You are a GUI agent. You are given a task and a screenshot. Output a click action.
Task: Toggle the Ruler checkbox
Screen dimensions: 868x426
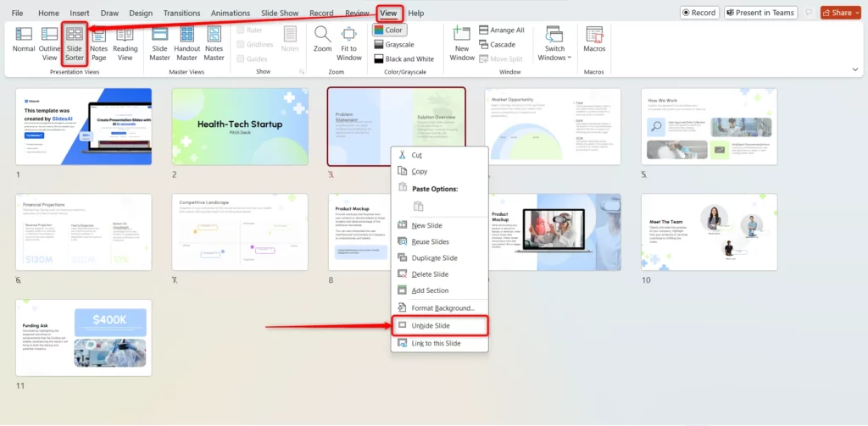pyautogui.click(x=242, y=30)
